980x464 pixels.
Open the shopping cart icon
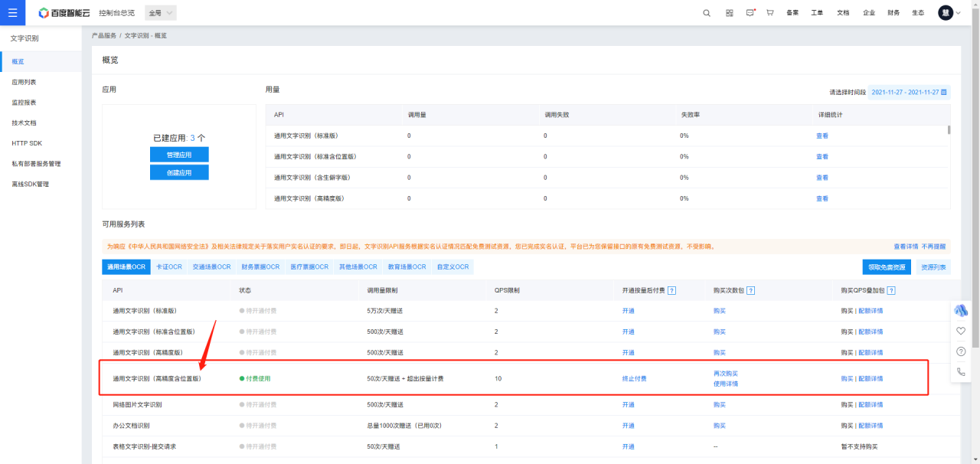[769, 13]
